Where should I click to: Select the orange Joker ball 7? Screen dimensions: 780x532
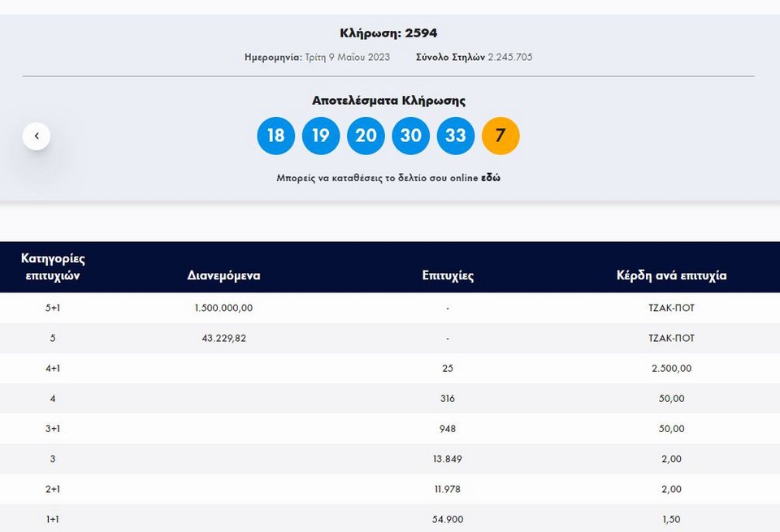click(x=500, y=136)
